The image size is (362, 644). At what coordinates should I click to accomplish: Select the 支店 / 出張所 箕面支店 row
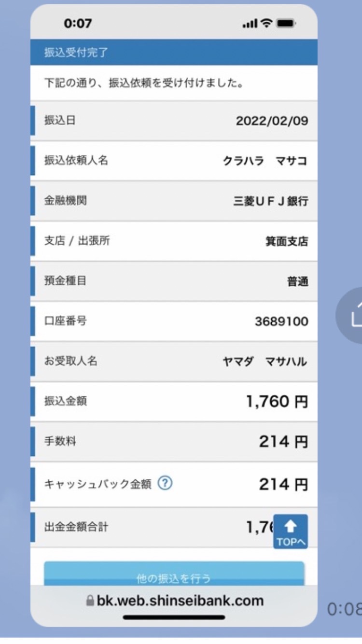[174, 241]
